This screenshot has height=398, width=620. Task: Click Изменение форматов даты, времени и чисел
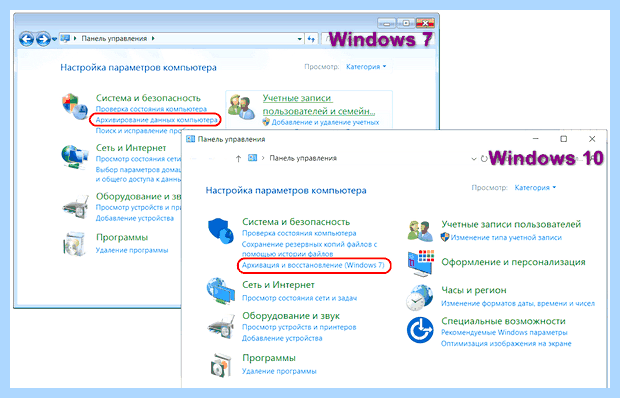[x=518, y=304]
